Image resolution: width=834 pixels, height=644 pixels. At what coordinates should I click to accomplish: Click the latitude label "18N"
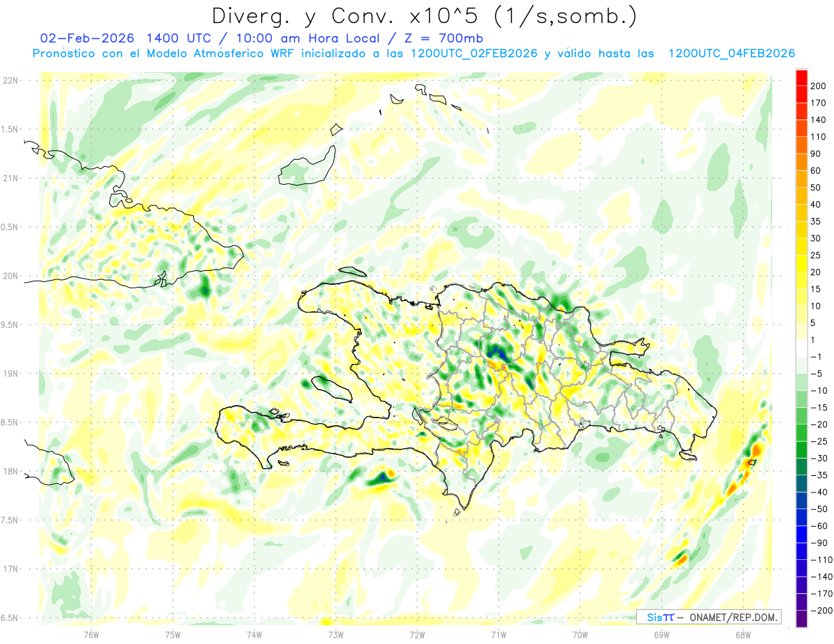(x=10, y=471)
